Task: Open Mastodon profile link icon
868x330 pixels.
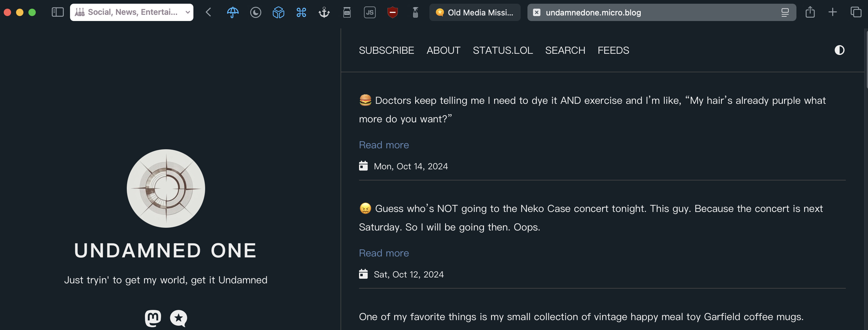Action: click(153, 318)
